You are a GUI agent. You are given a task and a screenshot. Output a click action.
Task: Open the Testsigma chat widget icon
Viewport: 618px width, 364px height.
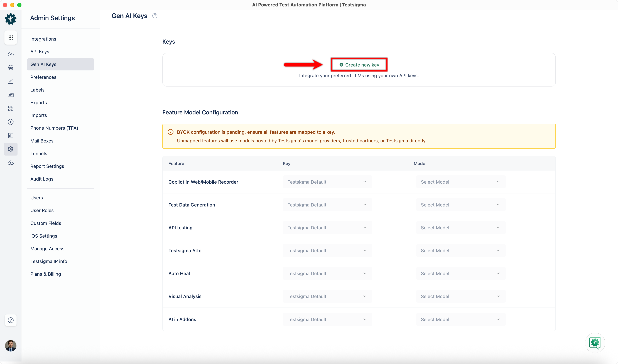(595, 343)
